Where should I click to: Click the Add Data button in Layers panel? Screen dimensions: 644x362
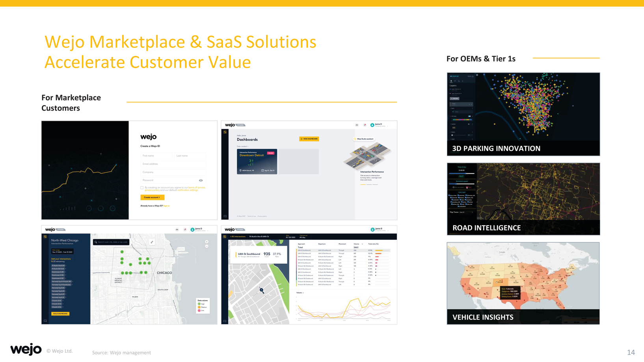[454, 98]
